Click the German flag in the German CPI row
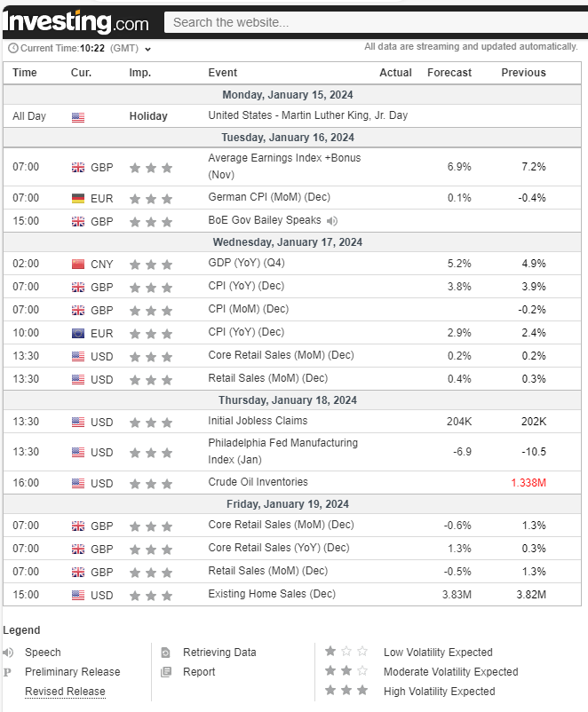The width and height of the screenshot is (588, 712). [x=78, y=199]
